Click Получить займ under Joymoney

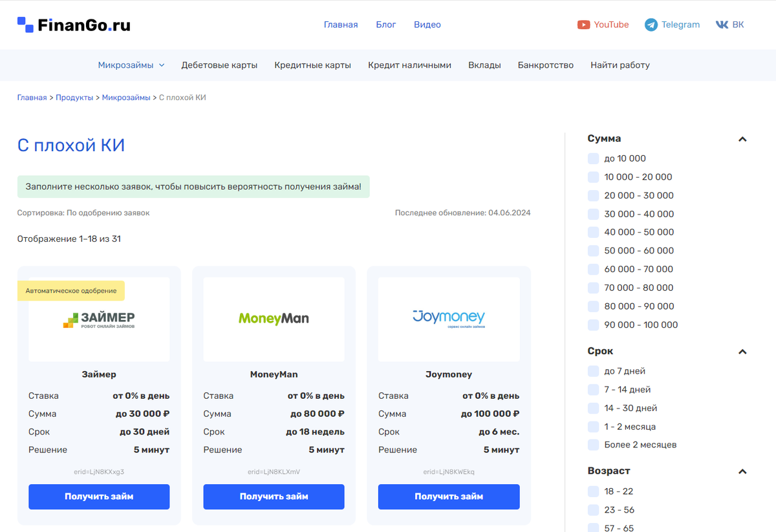point(449,496)
